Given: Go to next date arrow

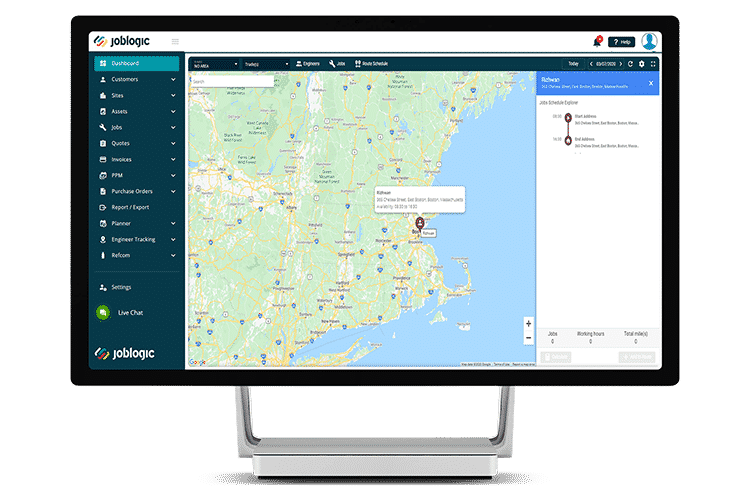Looking at the screenshot, I should click(621, 64).
